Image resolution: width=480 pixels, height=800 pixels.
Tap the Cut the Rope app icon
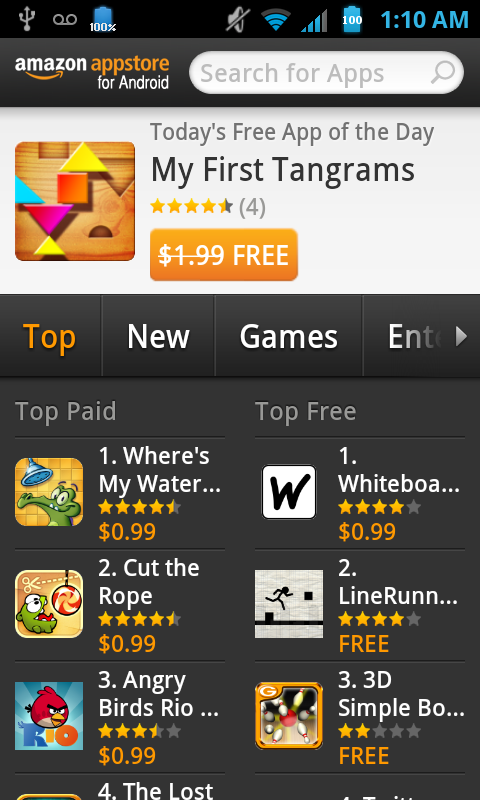coord(49,604)
